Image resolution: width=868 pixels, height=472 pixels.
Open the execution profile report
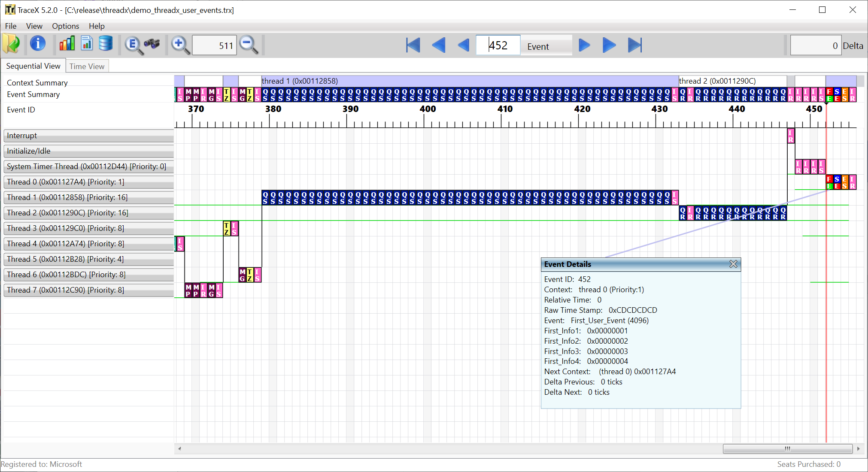[x=87, y=44]
